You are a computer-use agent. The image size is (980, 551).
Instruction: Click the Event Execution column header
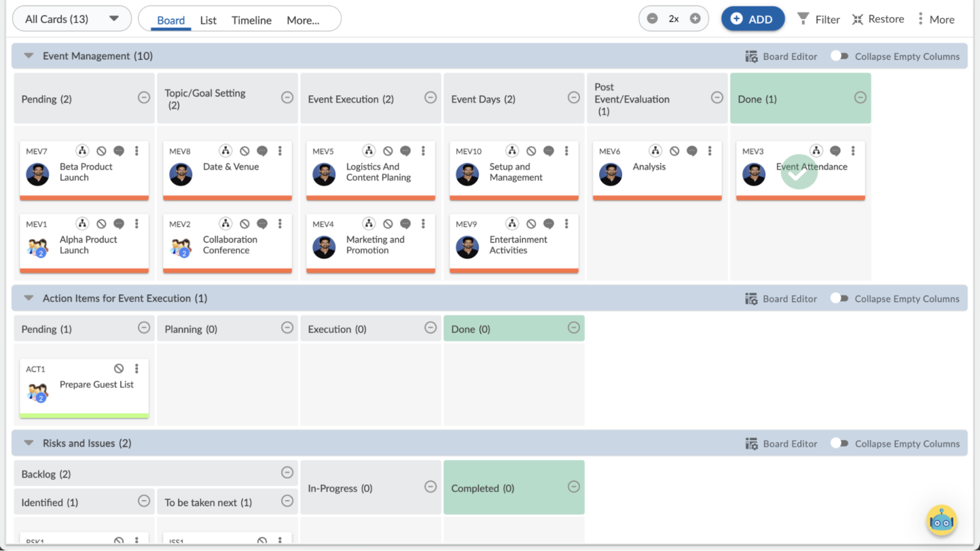tap(370, 98)
